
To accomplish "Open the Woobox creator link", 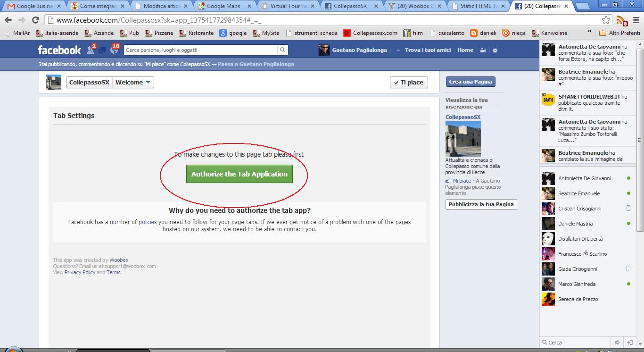I will click(x=119, y=260).
